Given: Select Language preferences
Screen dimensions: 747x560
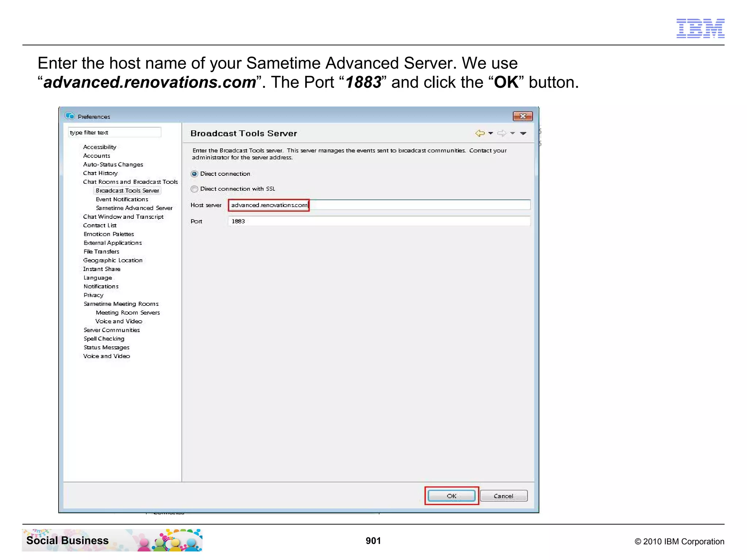Looking at the screenshot, I should [x=98, y=278].
